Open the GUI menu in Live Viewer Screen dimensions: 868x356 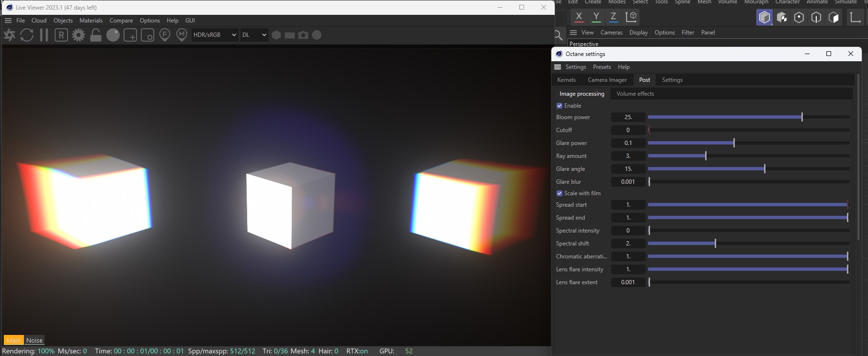pos(190,21)
